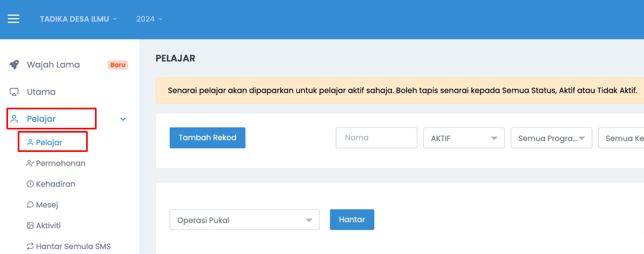Open the Wajah Lama menu item

click(x=54, y=65)
